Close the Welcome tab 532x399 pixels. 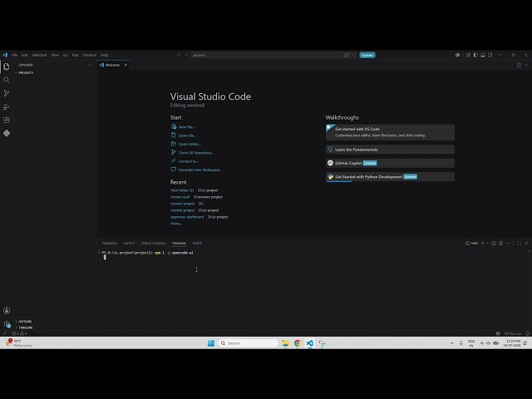click(x=126, y=65)
